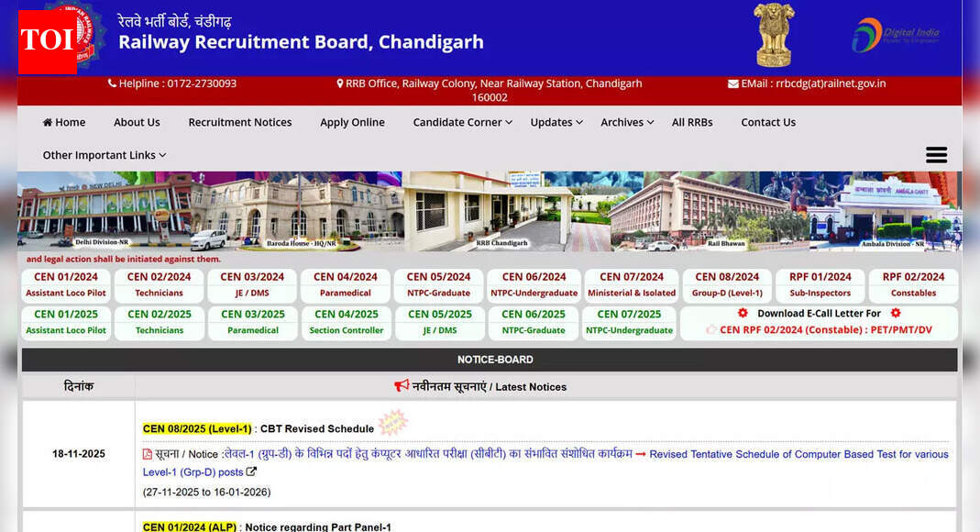
Task: Click the national emblem image in the header
Action: [775, 34]
